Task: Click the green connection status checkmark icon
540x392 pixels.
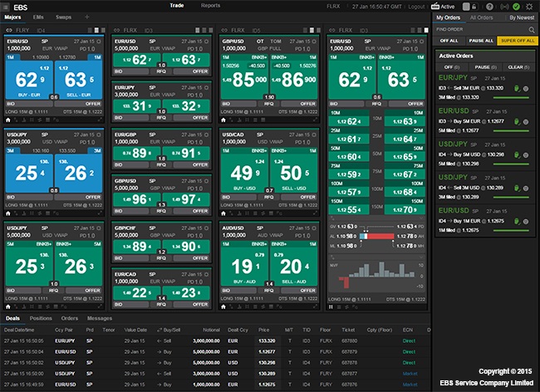Action: pyautogui.click(x=517, y=7)
